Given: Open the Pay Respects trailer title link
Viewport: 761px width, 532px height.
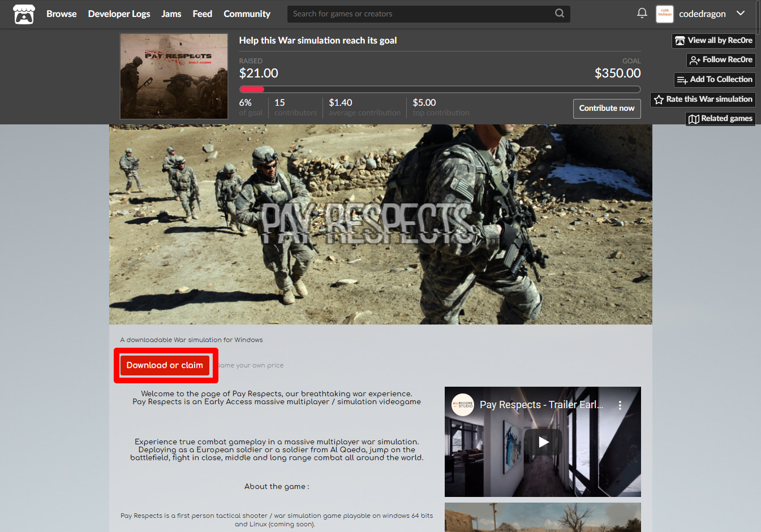Looking at the screenshot, I should point(541,405).
